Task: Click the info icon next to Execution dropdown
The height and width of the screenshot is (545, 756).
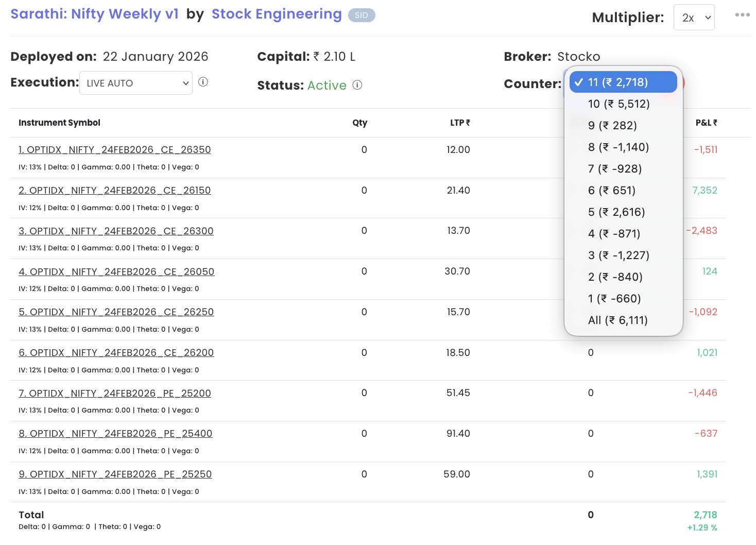Action: coord(203,82)
